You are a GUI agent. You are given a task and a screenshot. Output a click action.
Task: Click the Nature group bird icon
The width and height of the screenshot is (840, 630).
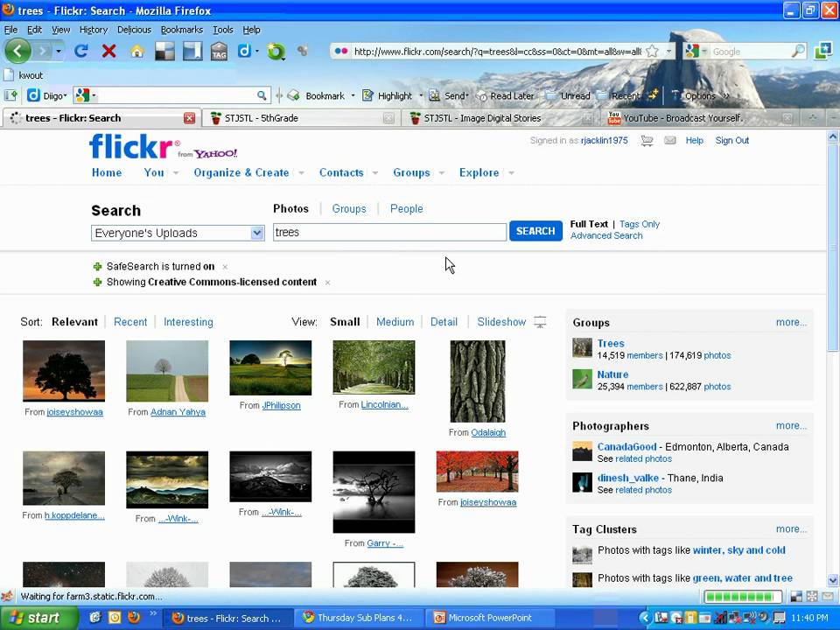click(x=582, y=379)
